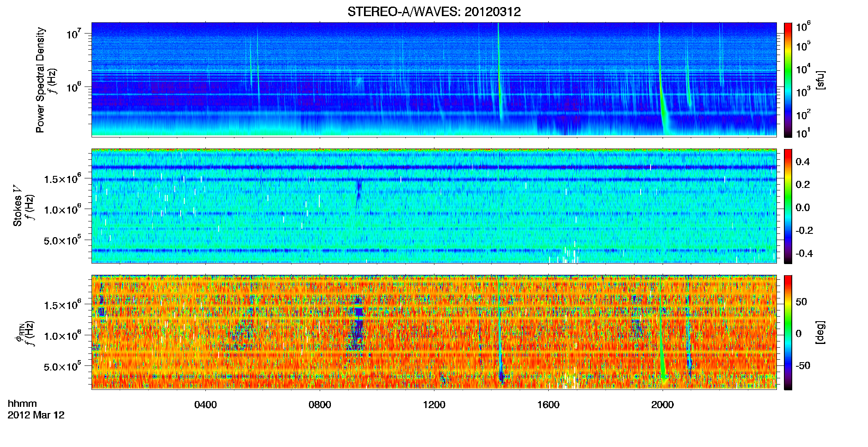Select the 0.0 label on Stokes V colorbar
Viewport: 868px width, 447px height.
(x=803, y=207)
